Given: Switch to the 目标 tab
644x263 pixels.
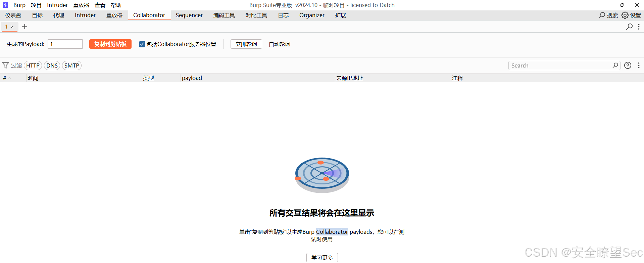Looking at the screenshot, I should coord(37,15).
